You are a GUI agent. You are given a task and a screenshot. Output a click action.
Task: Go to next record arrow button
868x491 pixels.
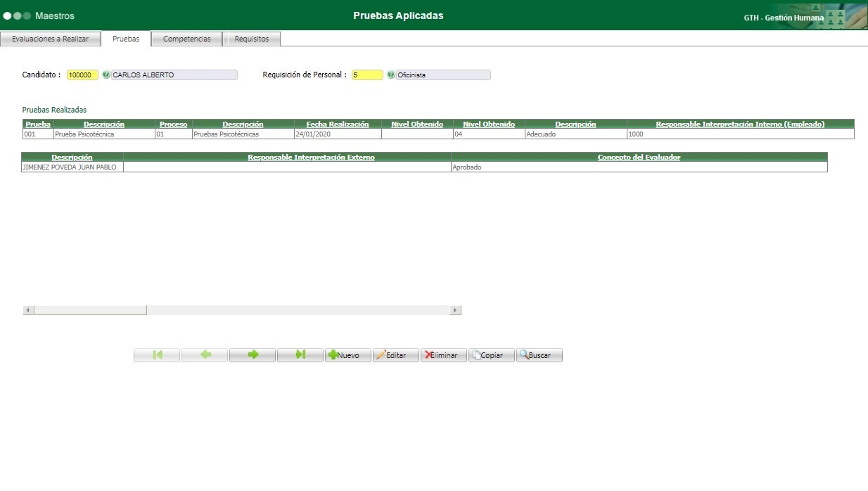253,355
